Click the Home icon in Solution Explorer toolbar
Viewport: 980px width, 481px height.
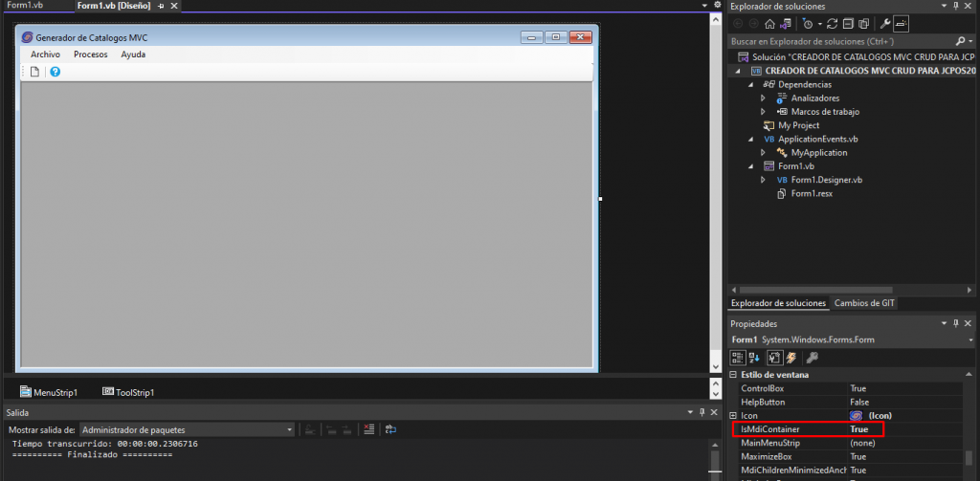click(x=769, y=24)
